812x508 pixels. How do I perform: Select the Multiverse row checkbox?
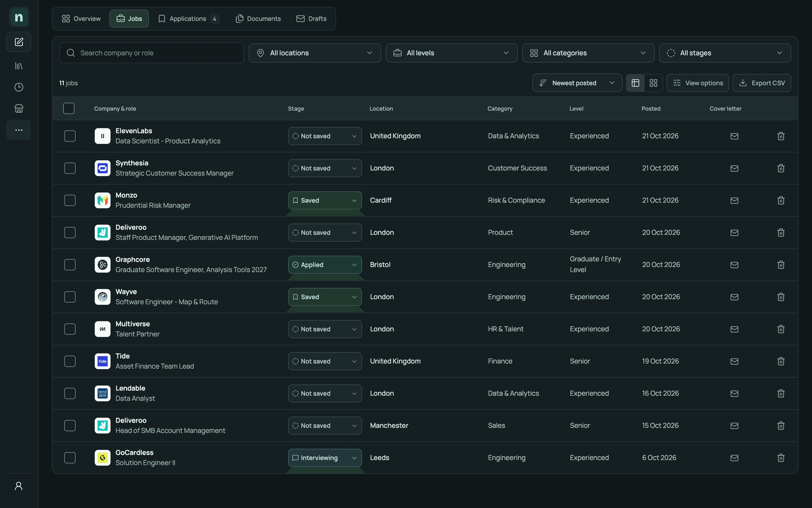point(70,329)
